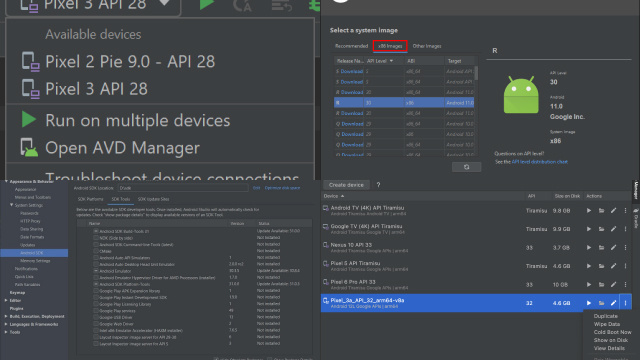This screenshot has height=360, width=640.
Task: Toggle the Google Play services checkbox
Action: click(x=96, y=311)
